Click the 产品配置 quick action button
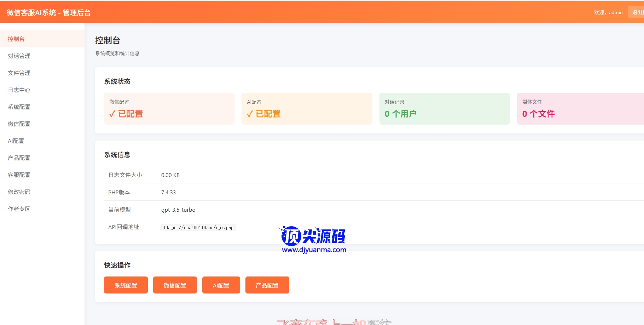This screenshot has width=644, height=325. [x=267, y=285]
